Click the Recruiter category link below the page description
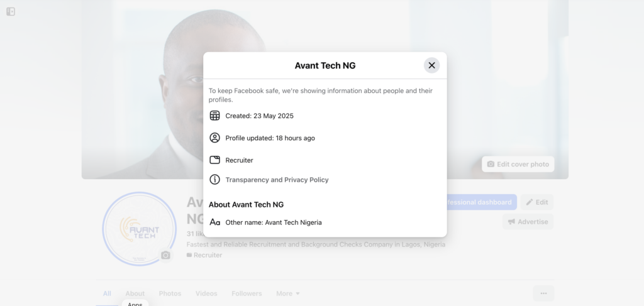644x306 pixels. pos(208,255)
